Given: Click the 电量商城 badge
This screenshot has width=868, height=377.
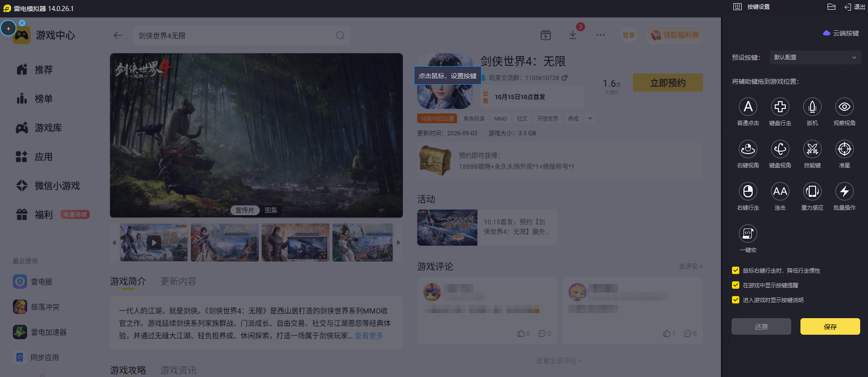Looking at the screenshot, I should point(75,214).
